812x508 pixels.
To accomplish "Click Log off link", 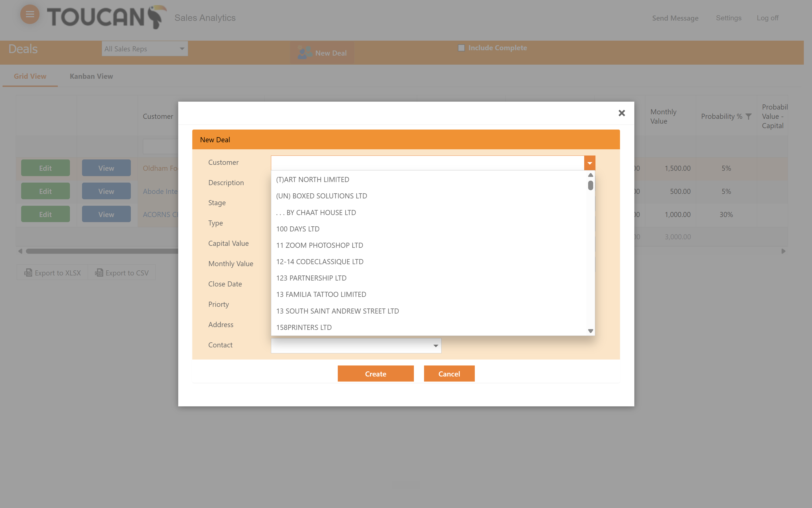I will 767,18.
